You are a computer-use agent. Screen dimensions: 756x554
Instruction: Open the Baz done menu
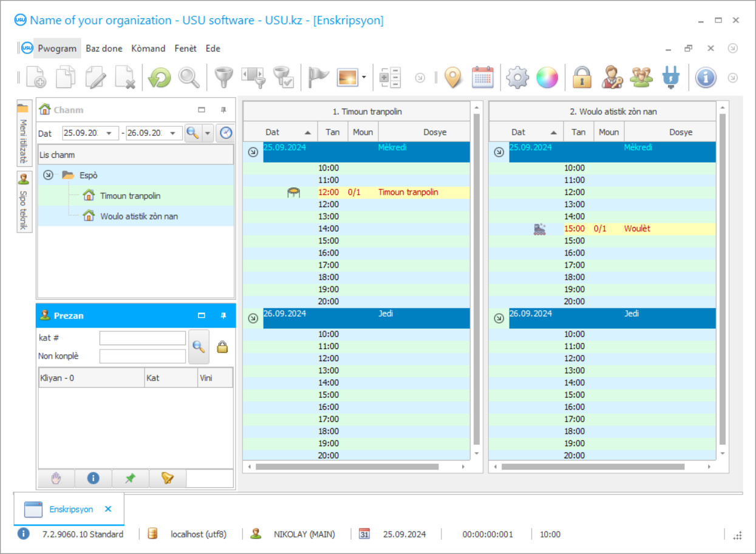click(104, 49)
